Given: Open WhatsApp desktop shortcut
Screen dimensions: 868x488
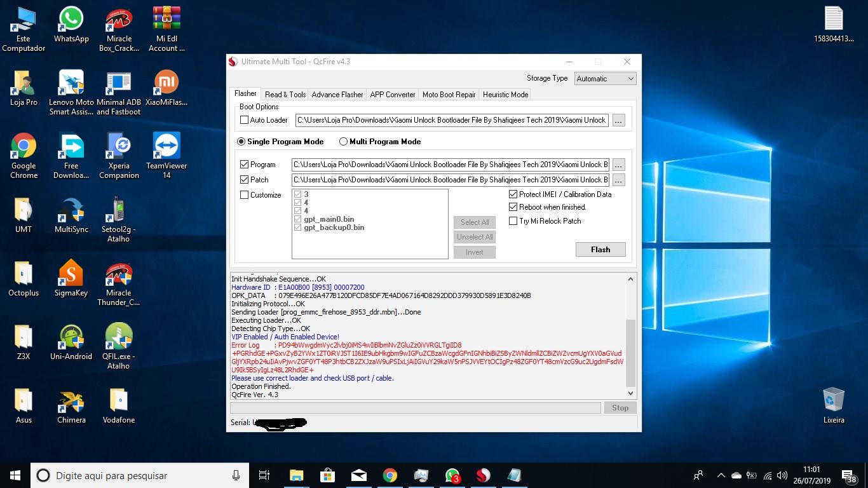Looking at the screenshot, I should [71, 24].
